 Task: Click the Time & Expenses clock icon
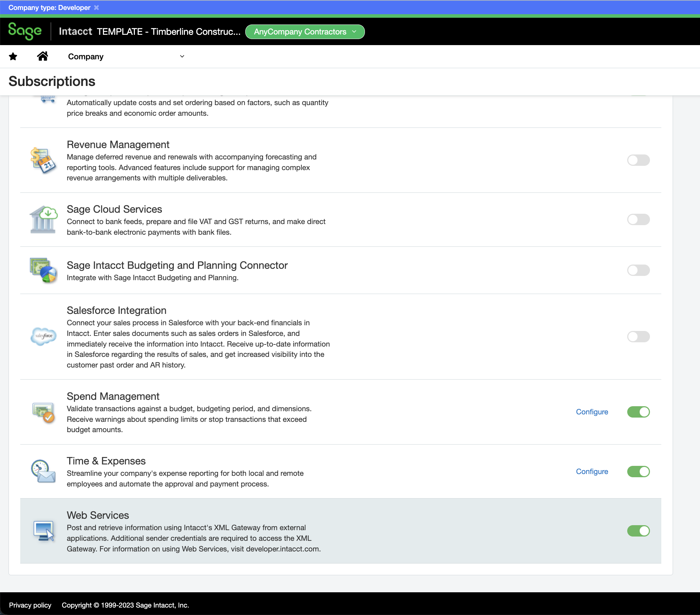tap(43, 471)
